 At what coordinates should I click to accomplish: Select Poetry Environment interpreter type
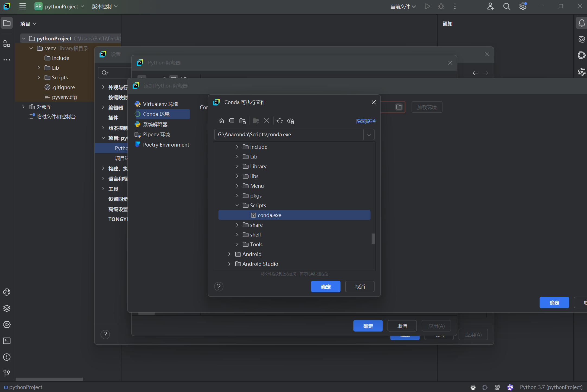[162, 145]
